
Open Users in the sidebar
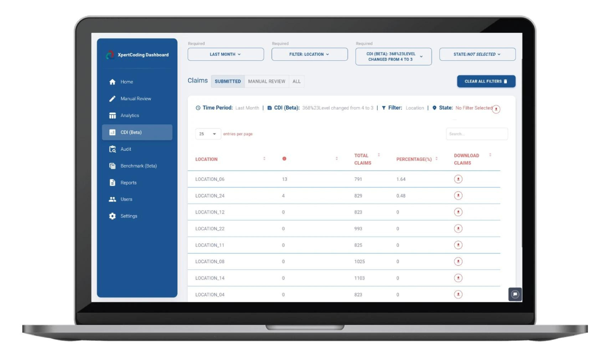pos(137,199)
